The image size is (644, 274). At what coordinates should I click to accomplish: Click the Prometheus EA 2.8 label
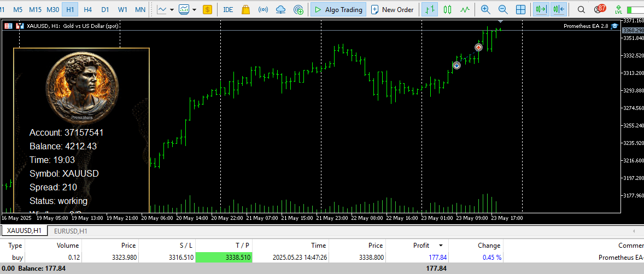point(586,26)
